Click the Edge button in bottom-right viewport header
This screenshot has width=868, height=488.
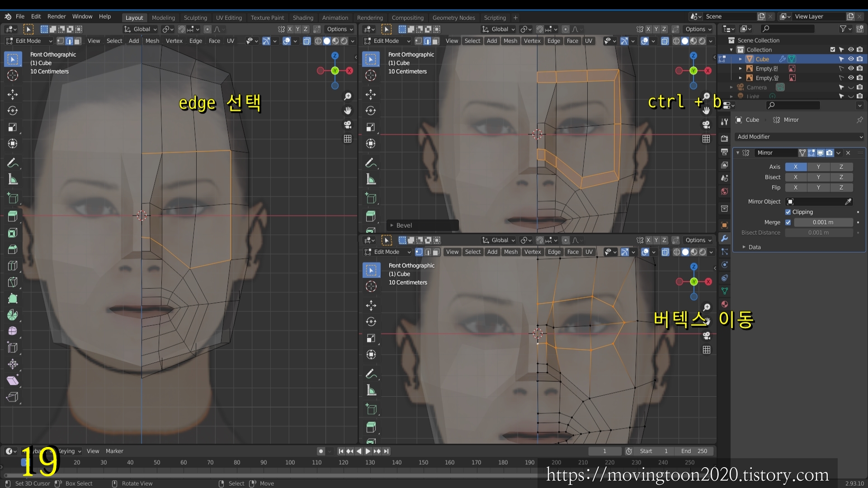coord(554,252)
